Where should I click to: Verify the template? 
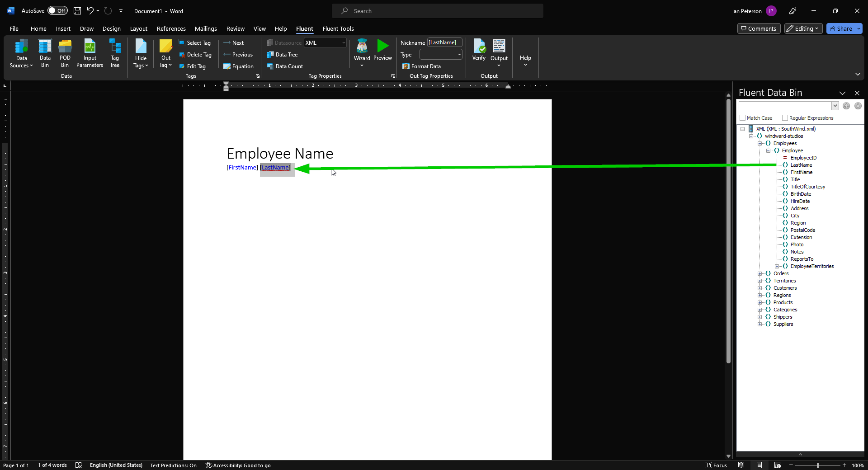479,50
